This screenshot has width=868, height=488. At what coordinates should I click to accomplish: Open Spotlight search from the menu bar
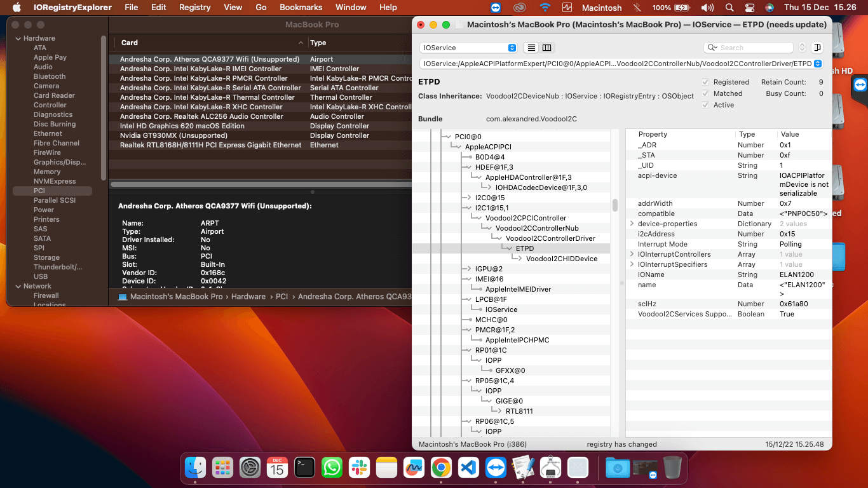(728, 7)
